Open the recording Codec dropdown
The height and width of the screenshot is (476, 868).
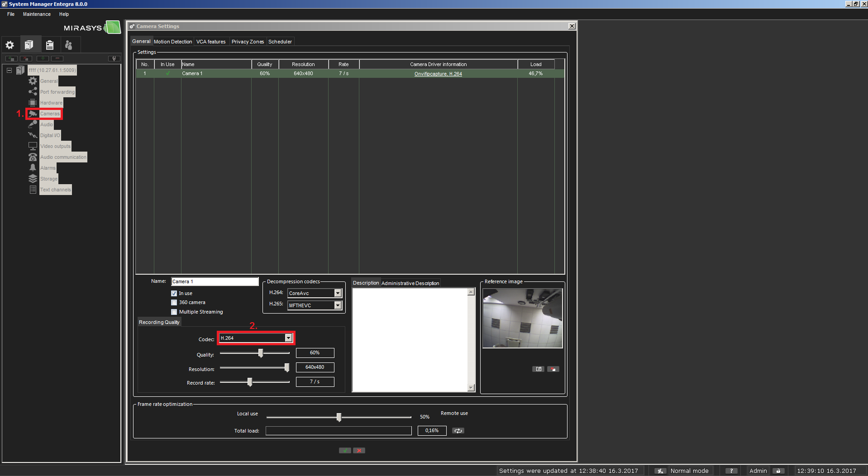[x=288, y=338]
